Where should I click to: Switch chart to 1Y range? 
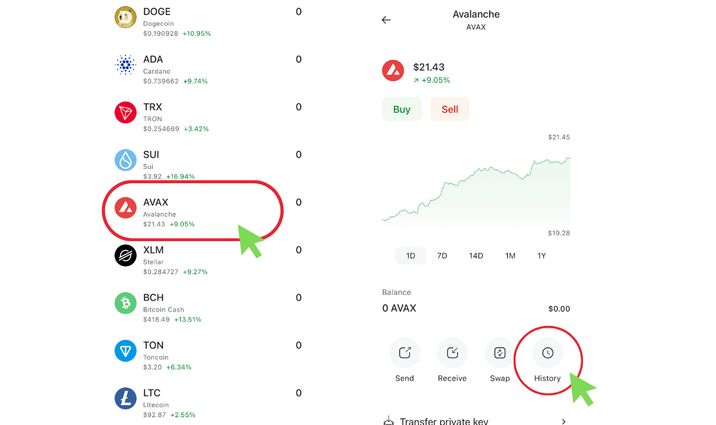[x=542, y=256]
